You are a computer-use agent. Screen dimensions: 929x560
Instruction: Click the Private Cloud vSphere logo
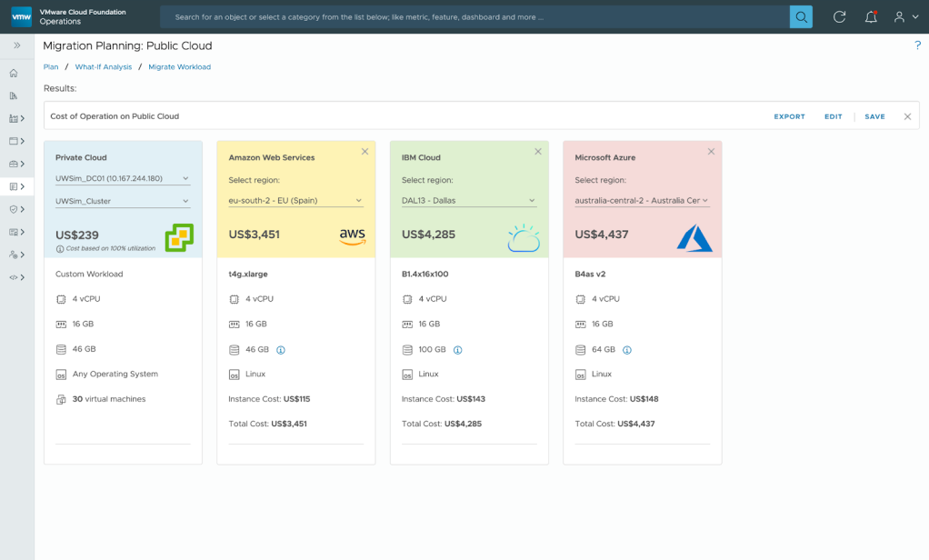pos(179,237)
